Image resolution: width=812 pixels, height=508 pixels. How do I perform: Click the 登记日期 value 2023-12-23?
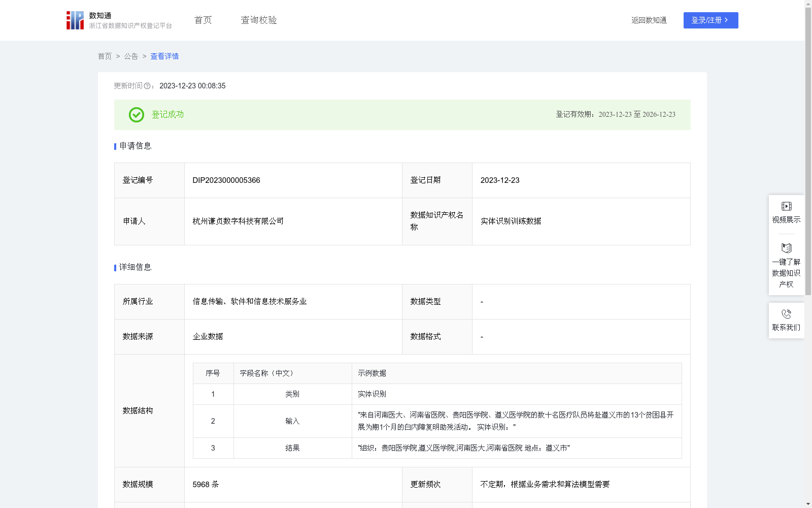pyautogui.click(x=500, y=180)
